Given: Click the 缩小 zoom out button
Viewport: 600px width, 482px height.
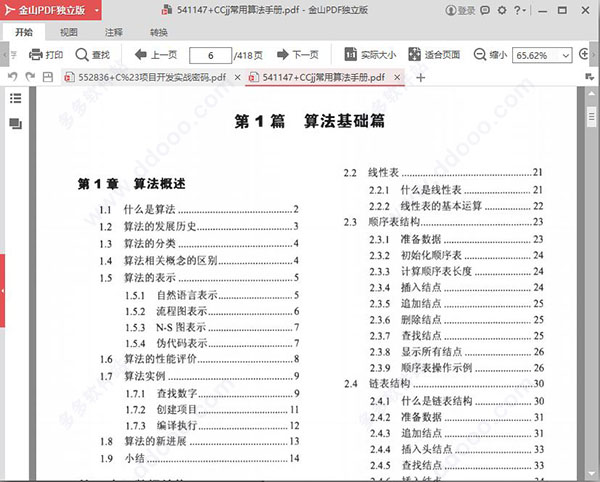Looking at the screenshot, I should tap(490, 55).
